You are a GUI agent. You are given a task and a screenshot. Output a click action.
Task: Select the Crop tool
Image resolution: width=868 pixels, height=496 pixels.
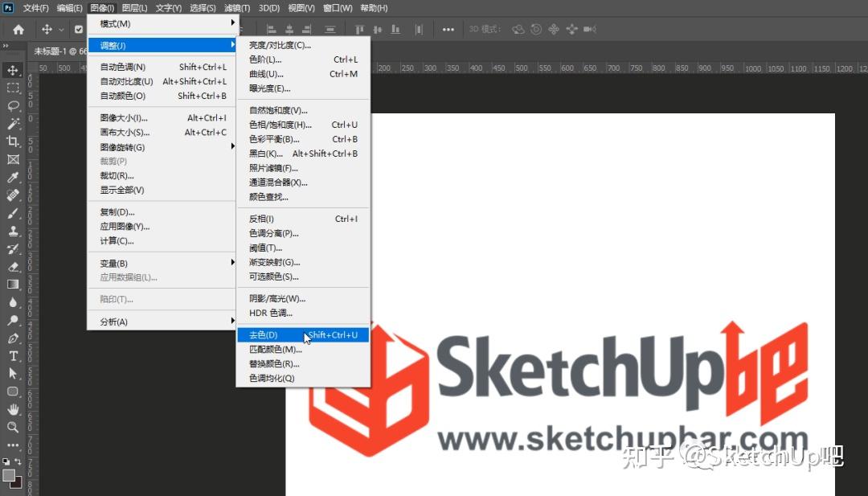[14, 141]
